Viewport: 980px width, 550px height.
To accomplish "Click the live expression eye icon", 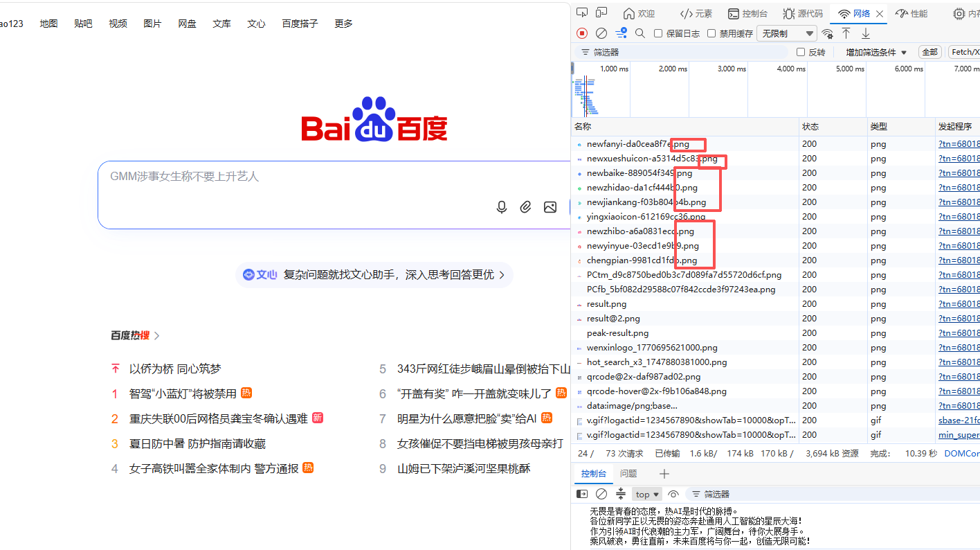I will (x=673, y=494).
